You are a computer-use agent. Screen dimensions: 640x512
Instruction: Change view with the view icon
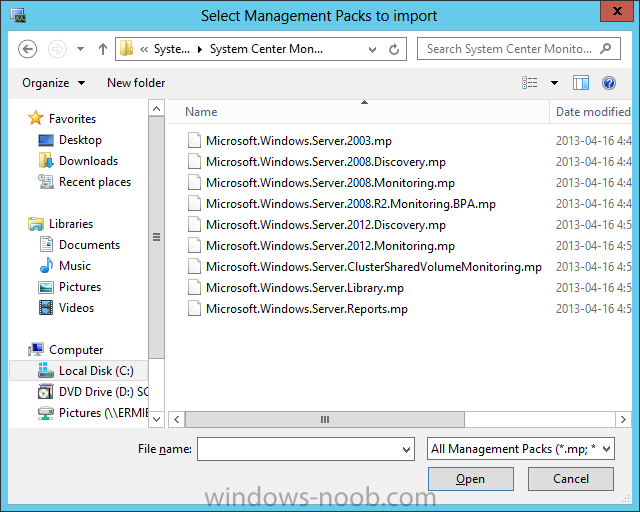pyautogui.click(x=530, y=83)
